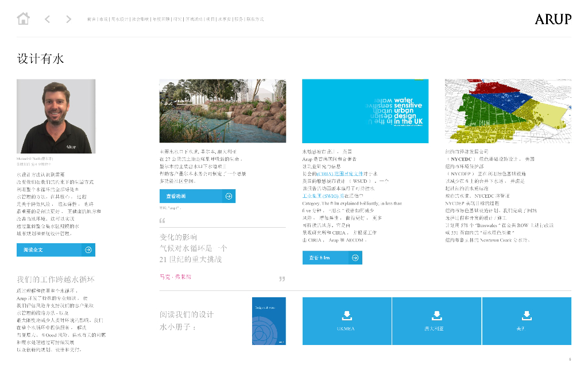The image size is (588, 368).
Task: Download the UKMEA brochure
Action: pyautogui.click(x=347, y=321)
